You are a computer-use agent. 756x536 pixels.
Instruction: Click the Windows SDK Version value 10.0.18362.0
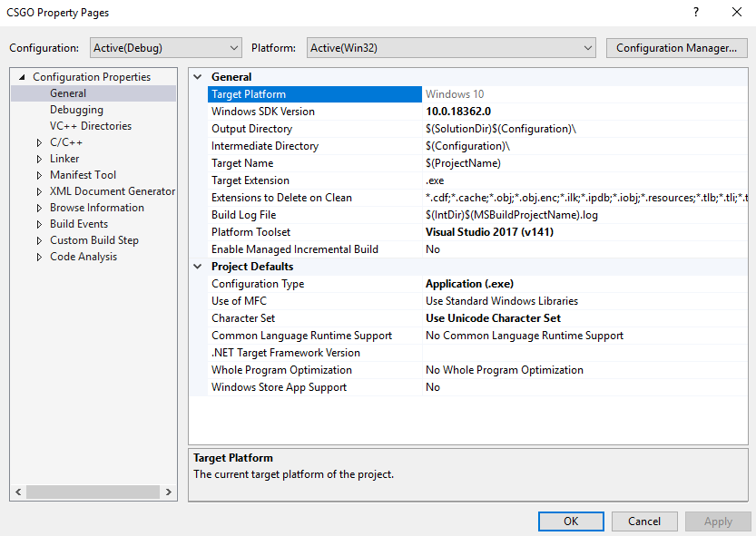[458, 112]
